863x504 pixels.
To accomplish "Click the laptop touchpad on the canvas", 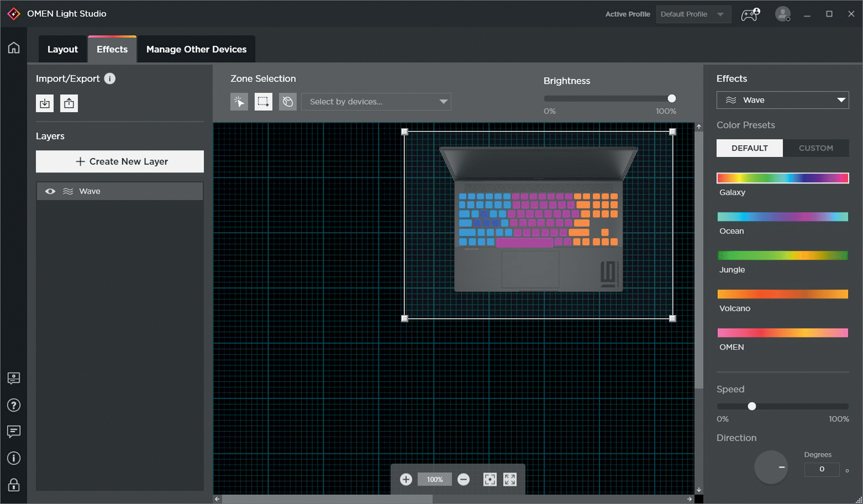I will [530, 269].
